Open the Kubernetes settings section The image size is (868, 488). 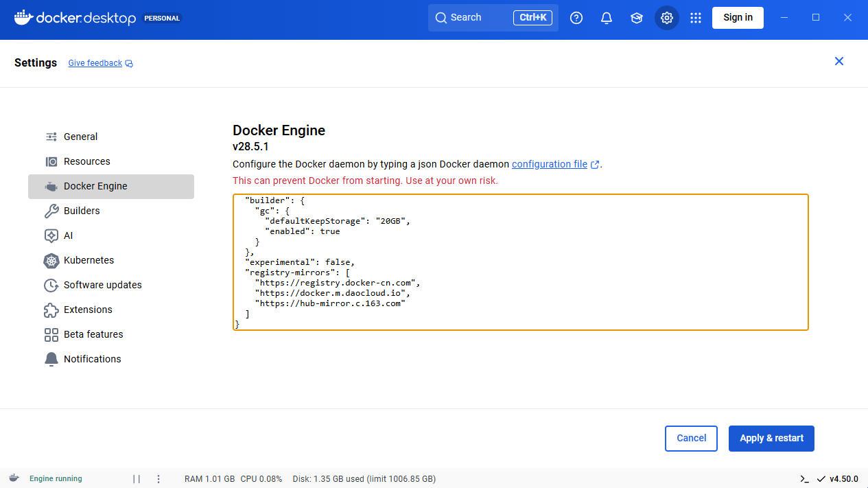(x=111, y=260)
